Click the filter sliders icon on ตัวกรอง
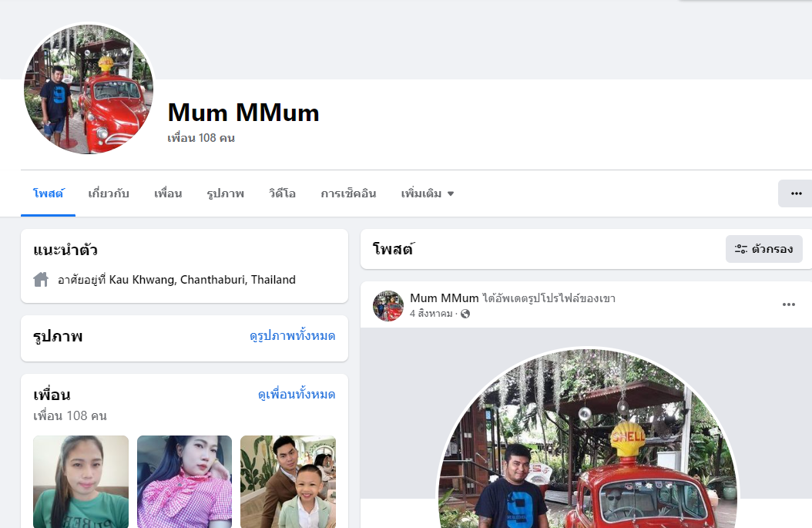The height and width of the screenshot is (528, 812). coord(741,249)
